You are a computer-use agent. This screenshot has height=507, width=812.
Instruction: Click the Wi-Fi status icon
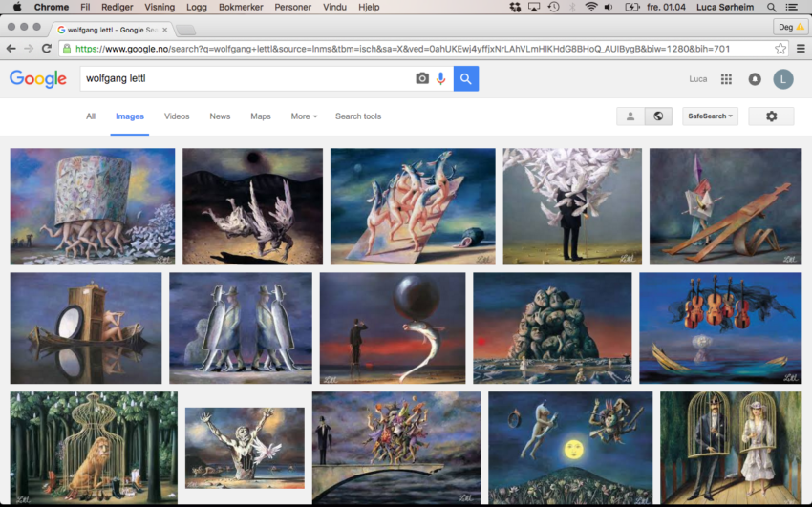(x=591, y=7)
